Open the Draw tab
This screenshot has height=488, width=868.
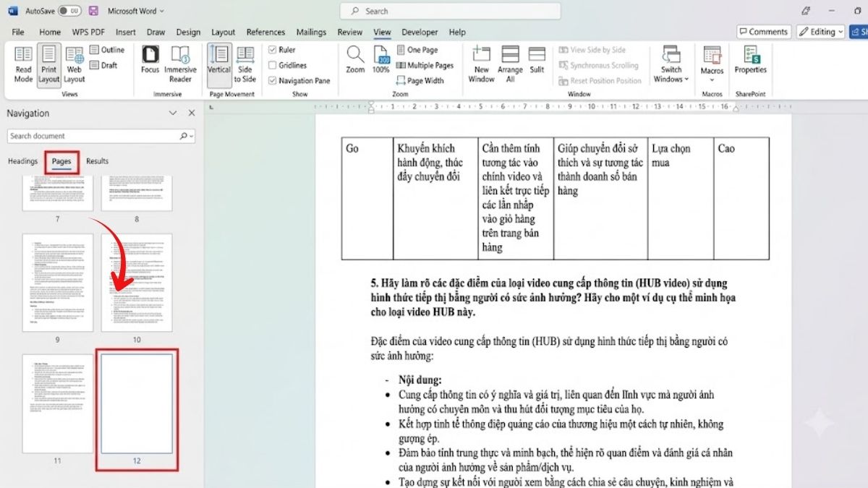tap(156, 32)
